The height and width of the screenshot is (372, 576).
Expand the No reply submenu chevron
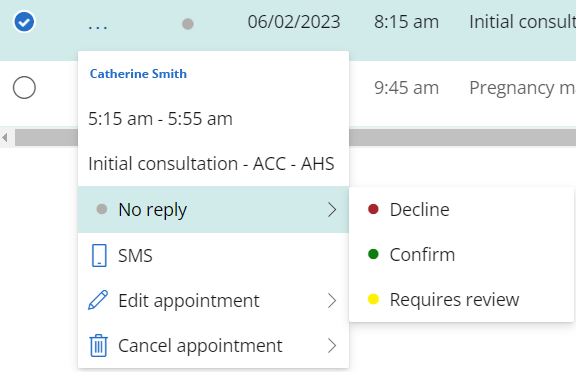click(332, 209)
